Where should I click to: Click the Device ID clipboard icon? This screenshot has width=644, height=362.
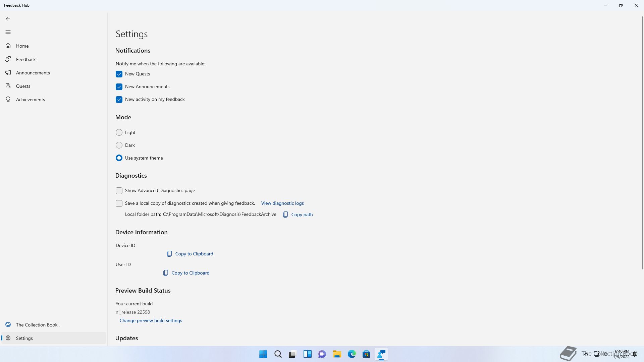169,254
